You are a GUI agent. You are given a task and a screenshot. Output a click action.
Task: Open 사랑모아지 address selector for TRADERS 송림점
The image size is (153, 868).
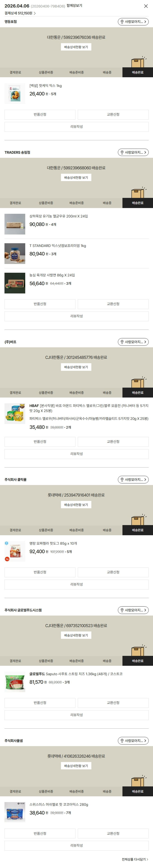133,152
